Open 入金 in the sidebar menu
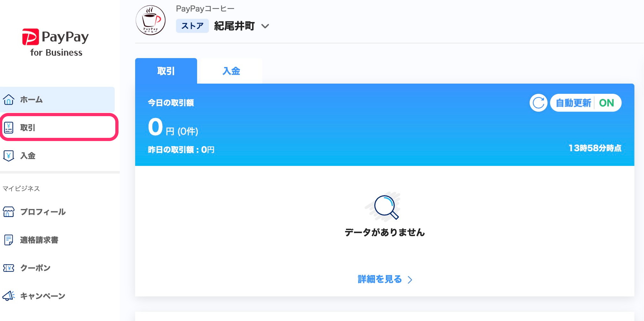Image resolution: width=644 pixels, height=321 pixels. click(57, 156)
